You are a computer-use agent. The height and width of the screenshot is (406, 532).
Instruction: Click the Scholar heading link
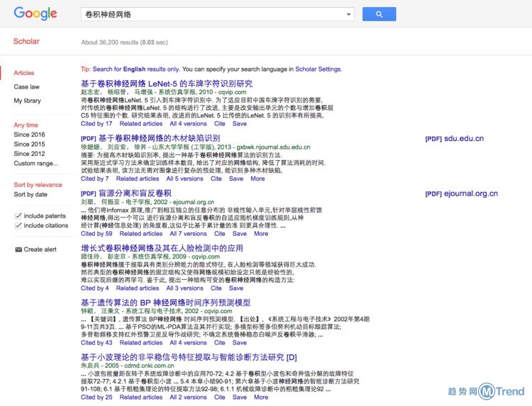(26, 41)
